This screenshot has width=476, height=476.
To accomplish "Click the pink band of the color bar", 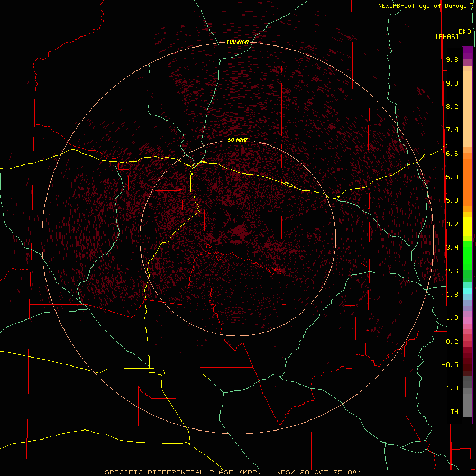I will (x=467, y=321).
